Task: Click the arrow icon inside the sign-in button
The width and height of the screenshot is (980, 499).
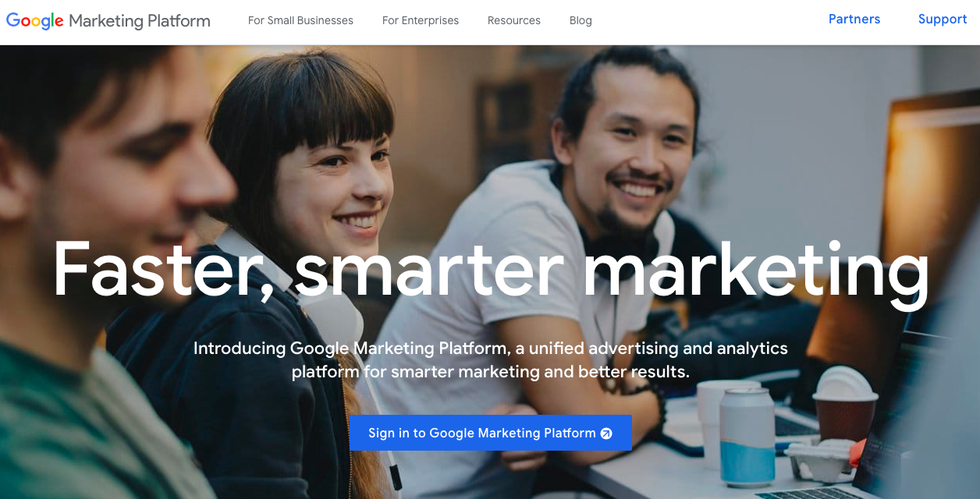Action: click(606, 434)
